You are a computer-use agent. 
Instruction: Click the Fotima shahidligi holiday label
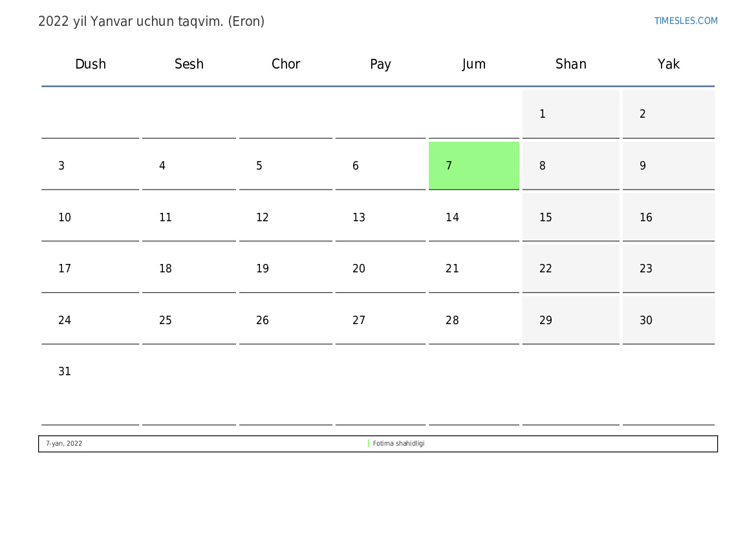(x=398, y=444)
